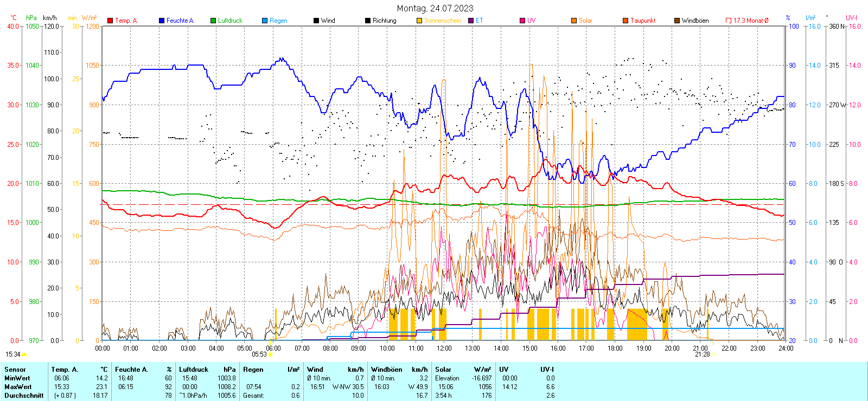Image resolution: width=868 pixels, height=401 pixels.
Task: Click the purple ET legend square
Action: coord(471,21)
